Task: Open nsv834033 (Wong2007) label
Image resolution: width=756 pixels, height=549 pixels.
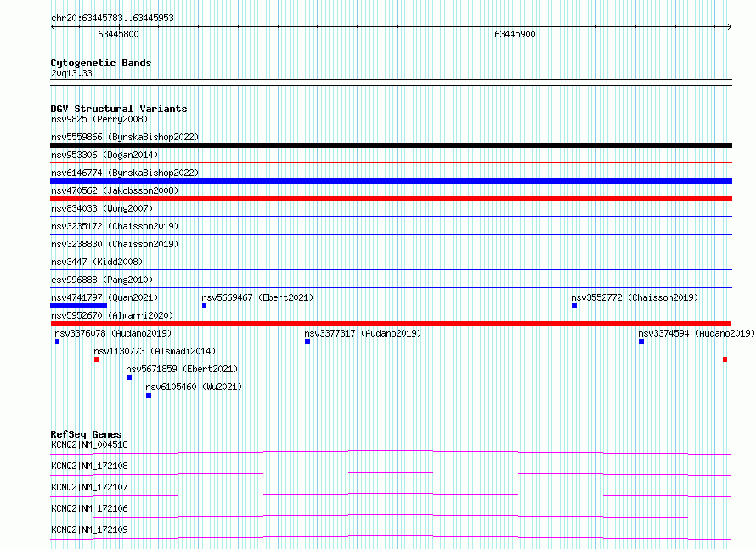Action: (102, 208)
